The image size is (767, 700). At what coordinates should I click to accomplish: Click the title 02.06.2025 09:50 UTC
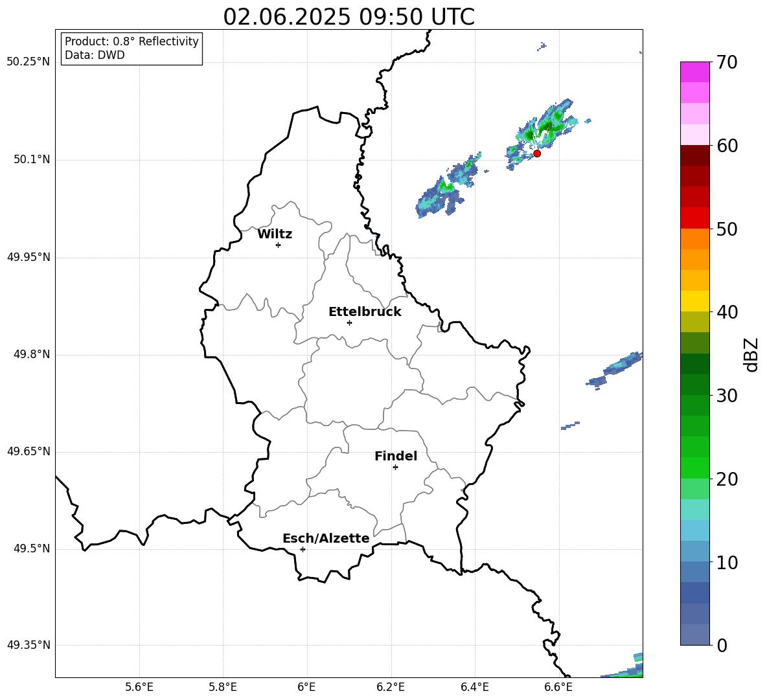point(349,17)
